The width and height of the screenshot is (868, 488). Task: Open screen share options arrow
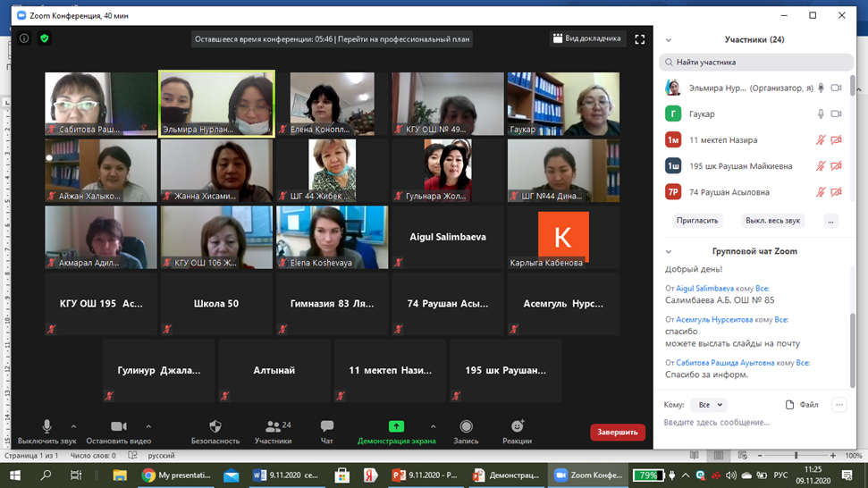point(433,426)
